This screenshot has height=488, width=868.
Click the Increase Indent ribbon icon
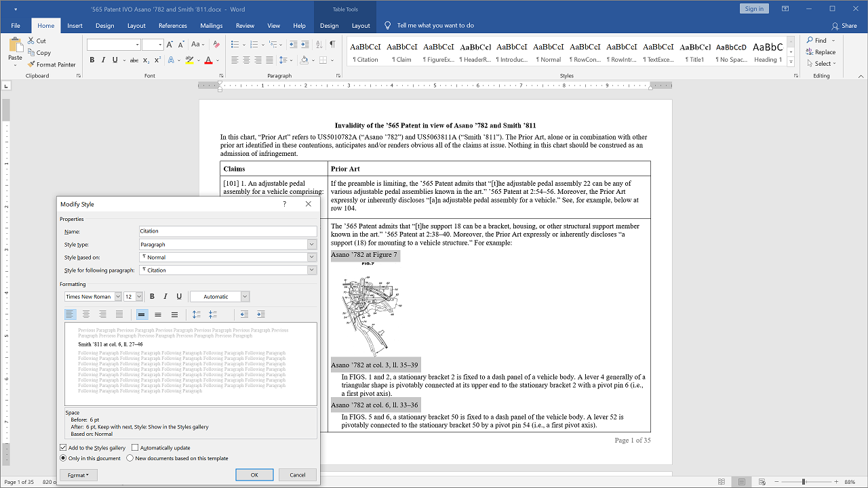tap(305, 45)
